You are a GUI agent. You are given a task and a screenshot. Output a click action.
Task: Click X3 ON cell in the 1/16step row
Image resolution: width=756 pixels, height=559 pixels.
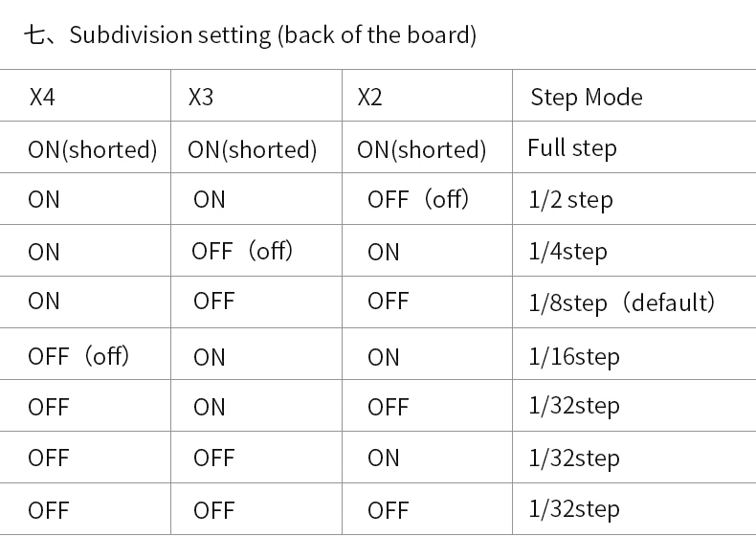point(209,357)
